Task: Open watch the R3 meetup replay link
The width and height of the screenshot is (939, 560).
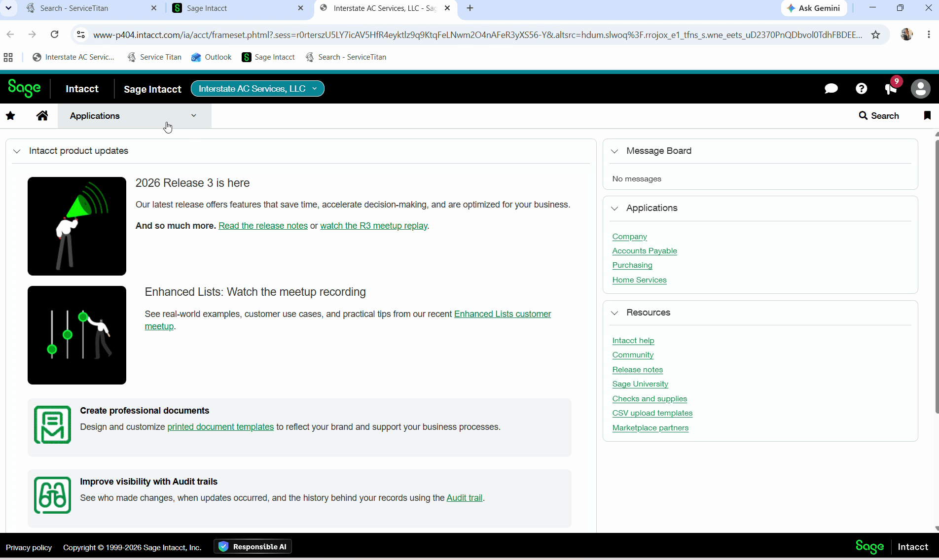Action: coord(373,226)
